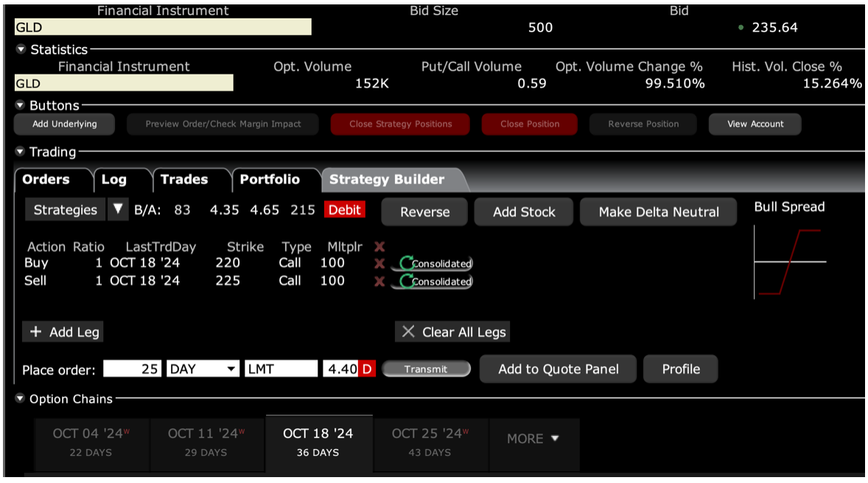This screenshot has width=868, height=483.
Task: Collapse the Buttons section
Action: [x=20, y=105]
